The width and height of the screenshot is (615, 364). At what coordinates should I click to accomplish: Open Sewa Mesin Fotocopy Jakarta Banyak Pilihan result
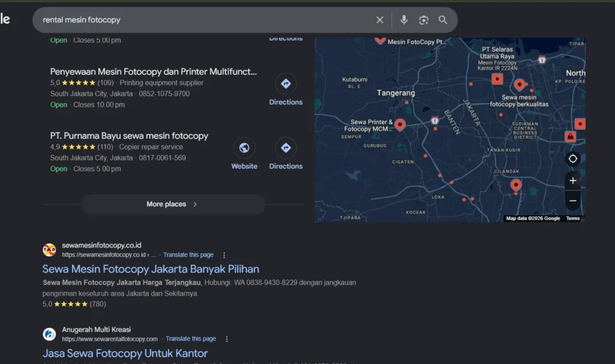point(151,269)
